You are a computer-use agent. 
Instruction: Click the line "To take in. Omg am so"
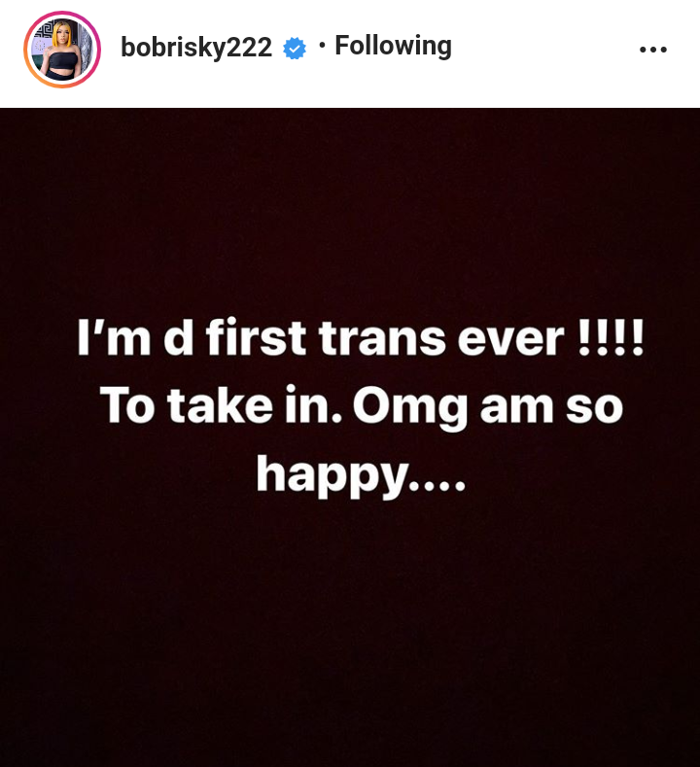pos(362,406)
